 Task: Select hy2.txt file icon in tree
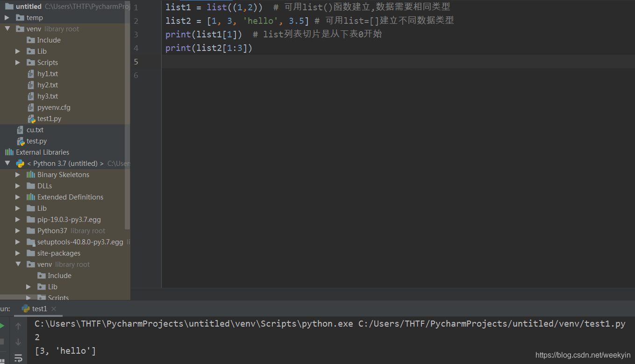point(31,85)
